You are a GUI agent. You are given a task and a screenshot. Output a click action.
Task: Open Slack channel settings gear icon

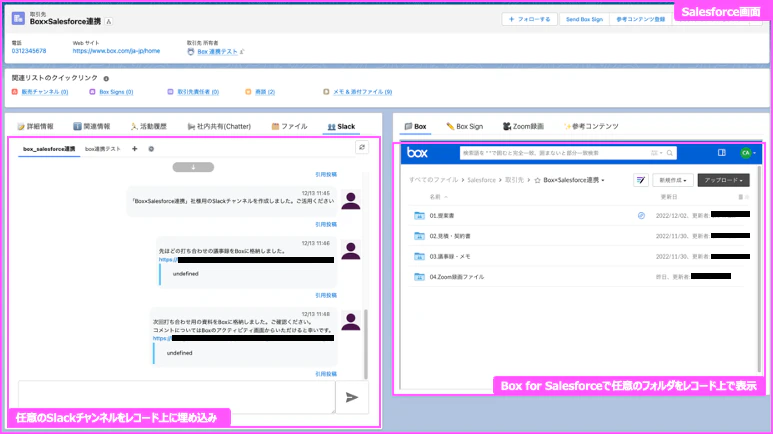pyautogui.click(x=151, y=148)
